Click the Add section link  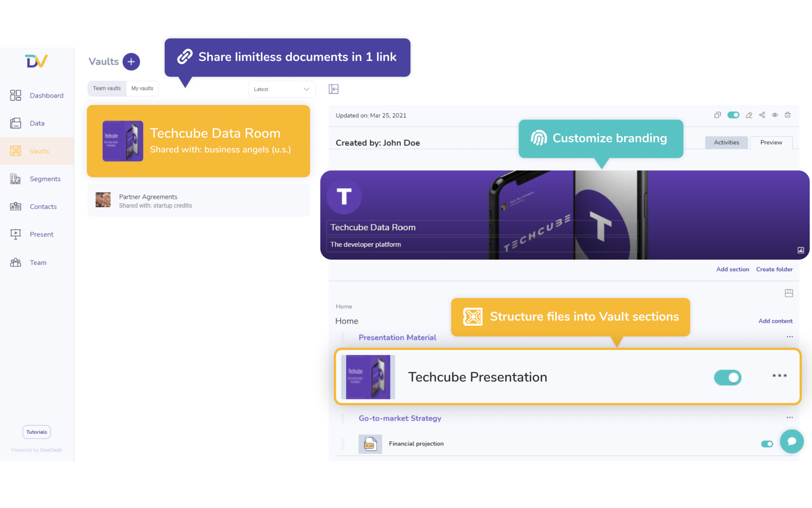pyautogui.click(x=732, y=269)
